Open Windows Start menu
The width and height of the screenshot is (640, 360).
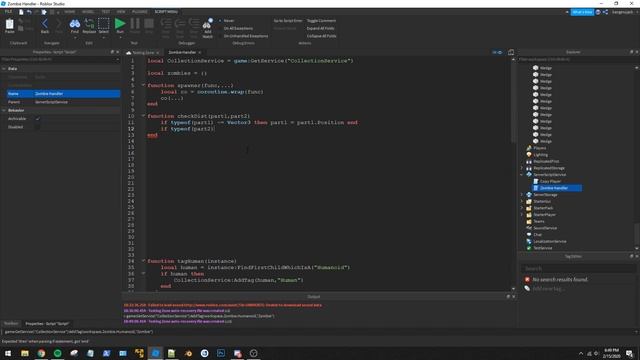8,353
